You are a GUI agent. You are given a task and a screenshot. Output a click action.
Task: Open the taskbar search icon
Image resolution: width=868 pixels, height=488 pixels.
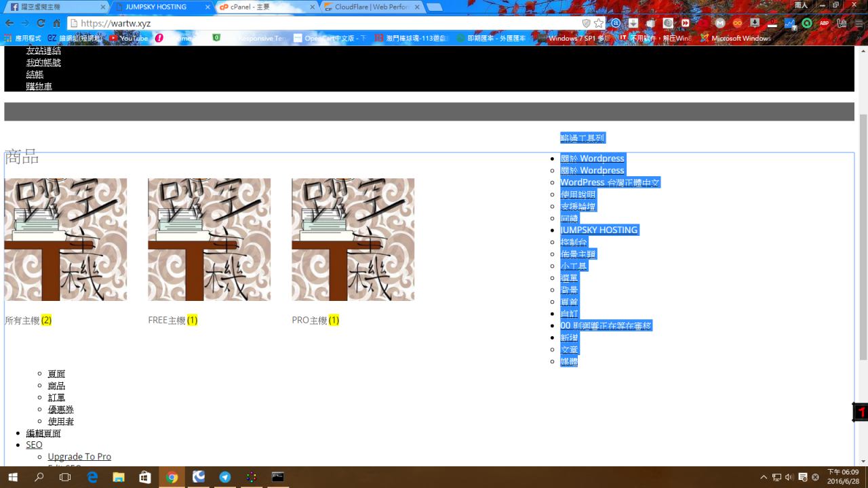[39, 477]
